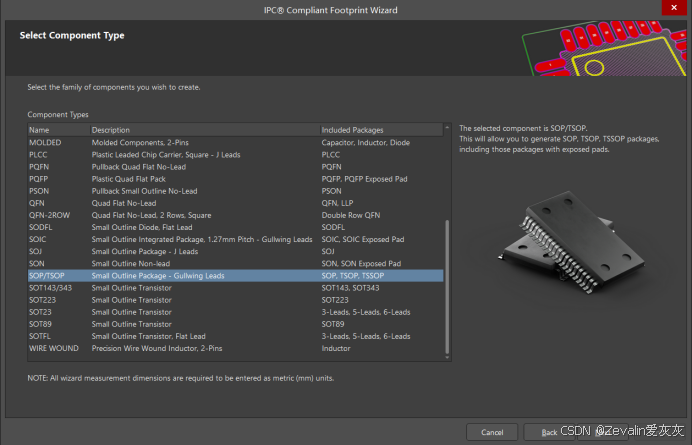
Task: Select the PSON row
Action: (236, 191)
